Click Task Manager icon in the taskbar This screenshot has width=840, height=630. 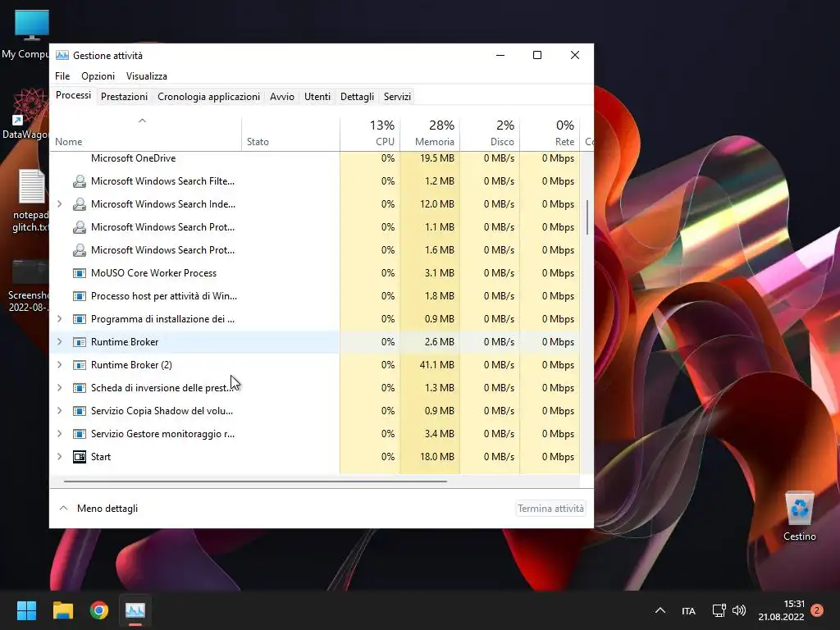pos(135,610)
